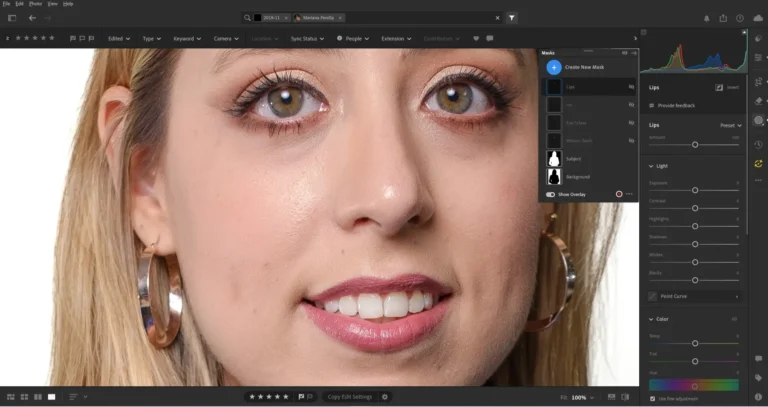Click the Exposure slider handle
Screen dimensions: 768x407
695,190
